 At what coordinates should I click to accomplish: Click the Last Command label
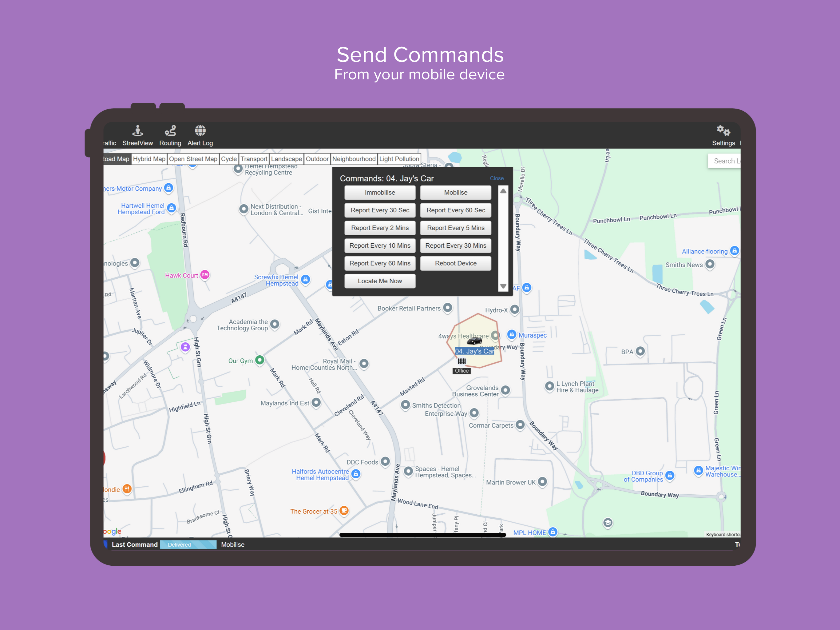point(134,544)
